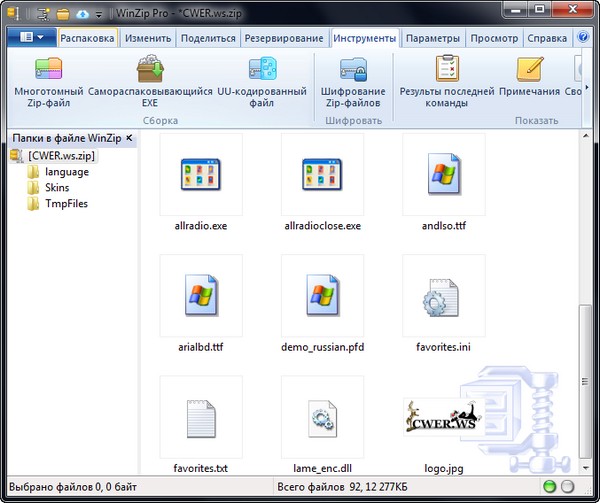600x503 pixels.
Task: Switch to the Распаковка tab
Action: [x=88, y=39]
